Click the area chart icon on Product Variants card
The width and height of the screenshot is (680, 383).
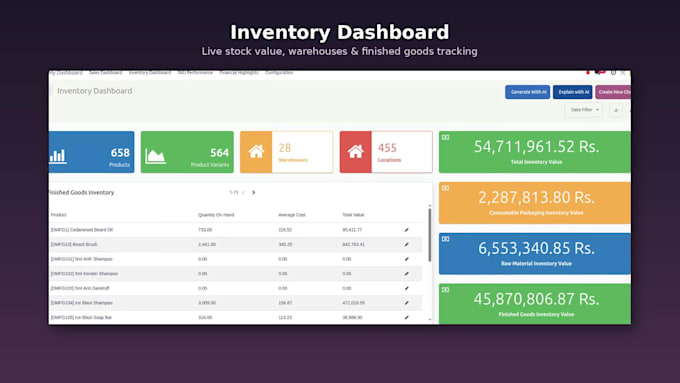tap(155, 156)
